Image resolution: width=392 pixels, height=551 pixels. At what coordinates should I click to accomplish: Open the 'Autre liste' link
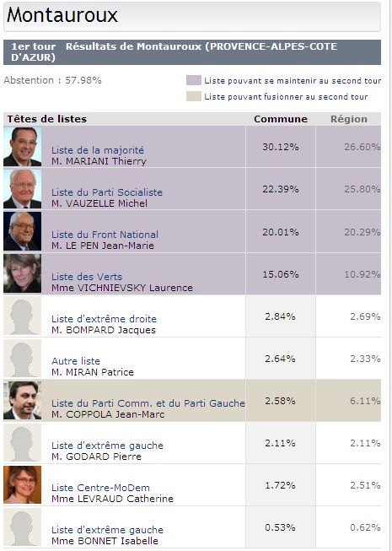coord(76,361)
